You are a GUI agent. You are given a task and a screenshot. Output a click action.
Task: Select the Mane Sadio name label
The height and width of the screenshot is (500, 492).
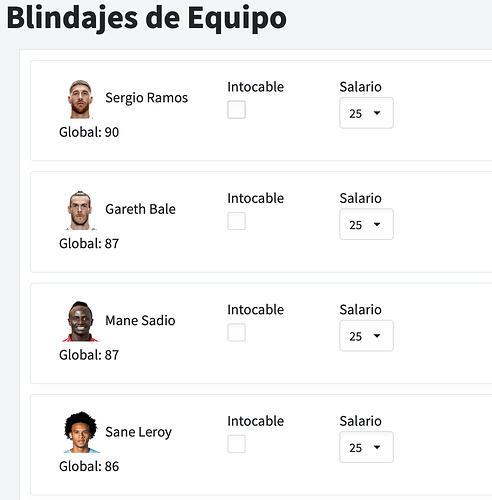click(140, 321)
